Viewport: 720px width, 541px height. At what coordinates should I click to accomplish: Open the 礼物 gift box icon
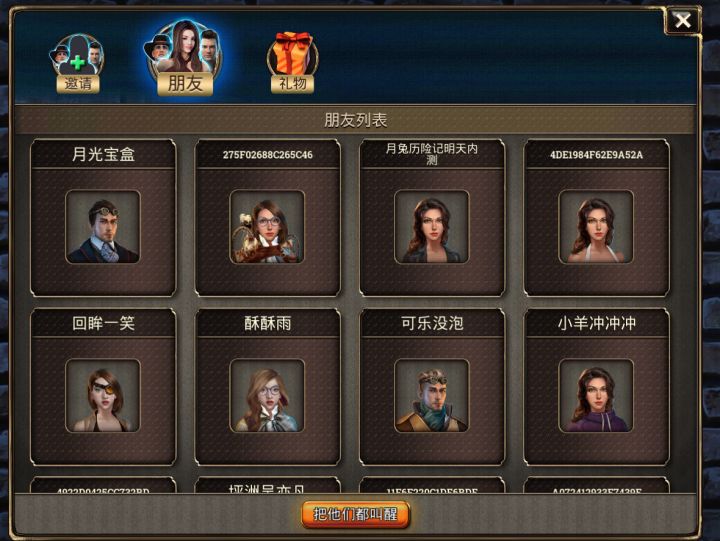(292, 62)
